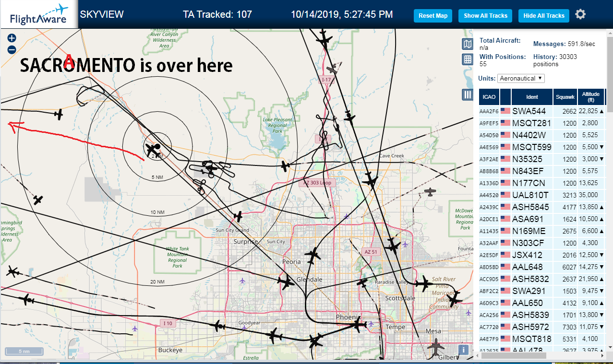This screenshot has height=364, width=613.
Task: Select the gray aircraft near Mesa
Action: click(436, 347)
